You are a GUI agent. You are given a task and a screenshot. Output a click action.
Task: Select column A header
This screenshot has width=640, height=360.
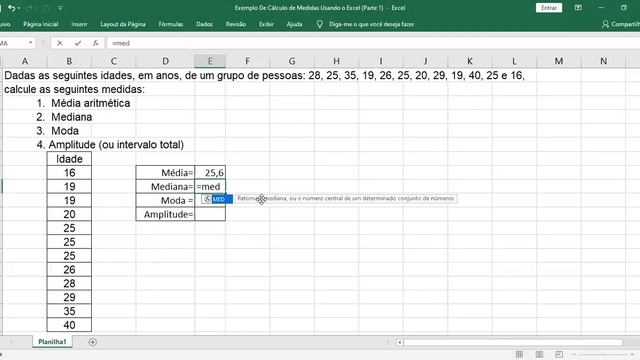pyautogui.click(x=25, y=61)
